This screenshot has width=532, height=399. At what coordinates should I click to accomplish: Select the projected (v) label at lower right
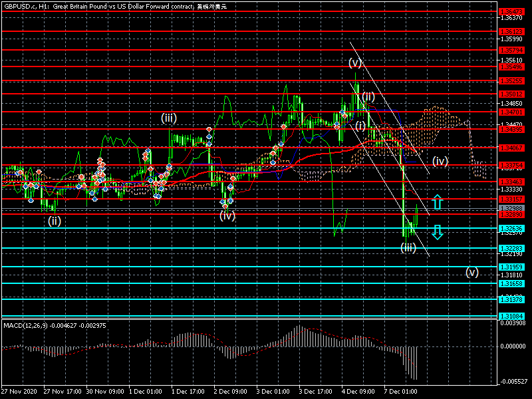pos(471,271)
